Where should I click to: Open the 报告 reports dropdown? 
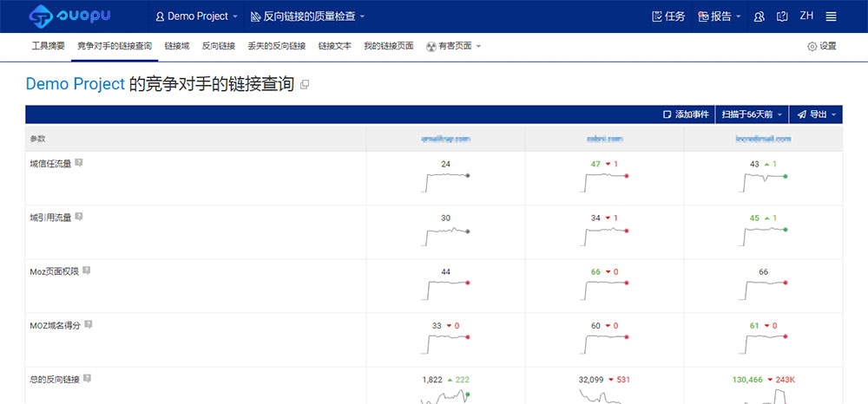[720, 16]
